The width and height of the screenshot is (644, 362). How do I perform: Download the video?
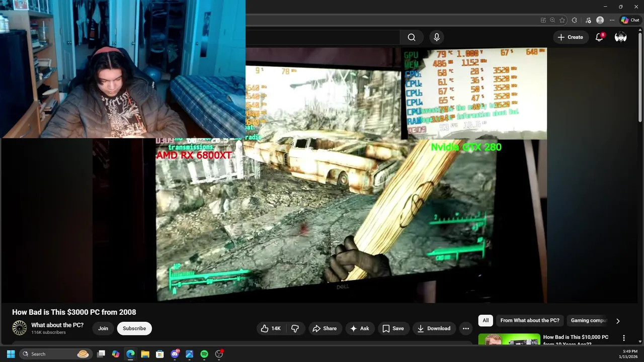(x=434, y=328)
